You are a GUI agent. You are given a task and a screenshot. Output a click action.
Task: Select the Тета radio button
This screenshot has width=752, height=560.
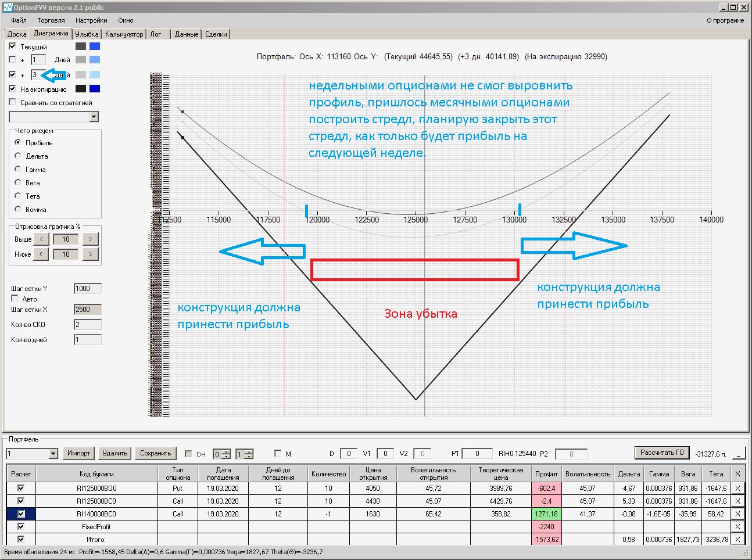coord(18,196)
